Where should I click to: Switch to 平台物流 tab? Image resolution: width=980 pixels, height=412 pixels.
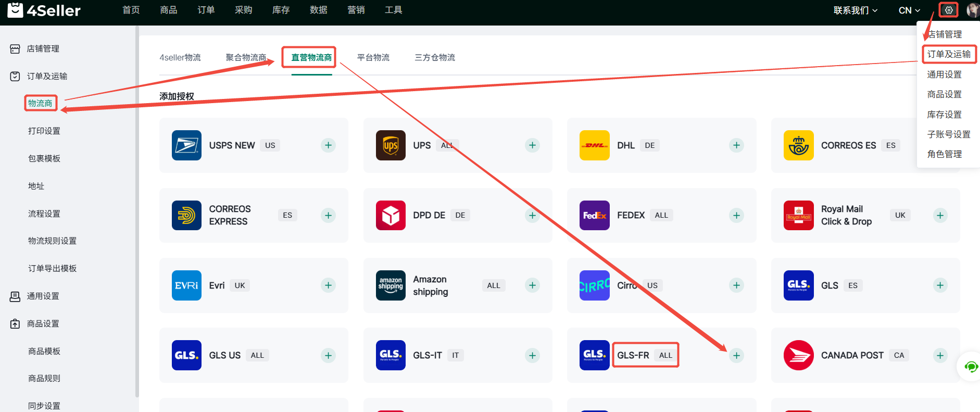coord(373,57)
